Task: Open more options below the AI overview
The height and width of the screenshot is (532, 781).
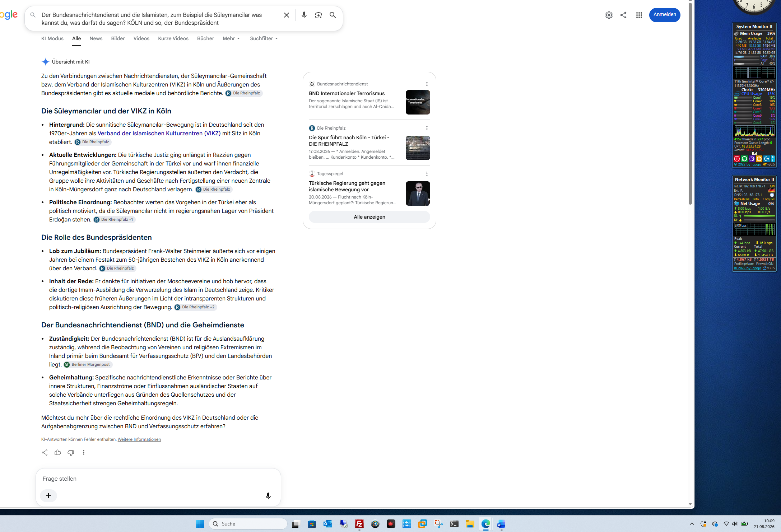Action: [84, 452]
